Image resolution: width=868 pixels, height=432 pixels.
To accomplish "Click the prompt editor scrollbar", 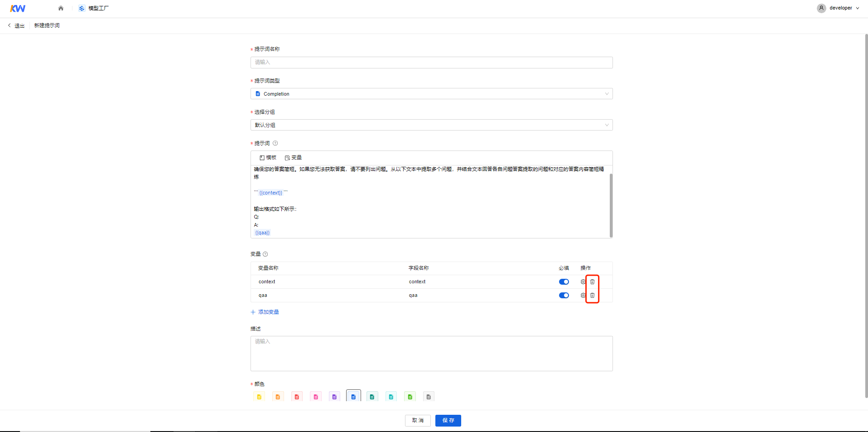I will [611, 205].
